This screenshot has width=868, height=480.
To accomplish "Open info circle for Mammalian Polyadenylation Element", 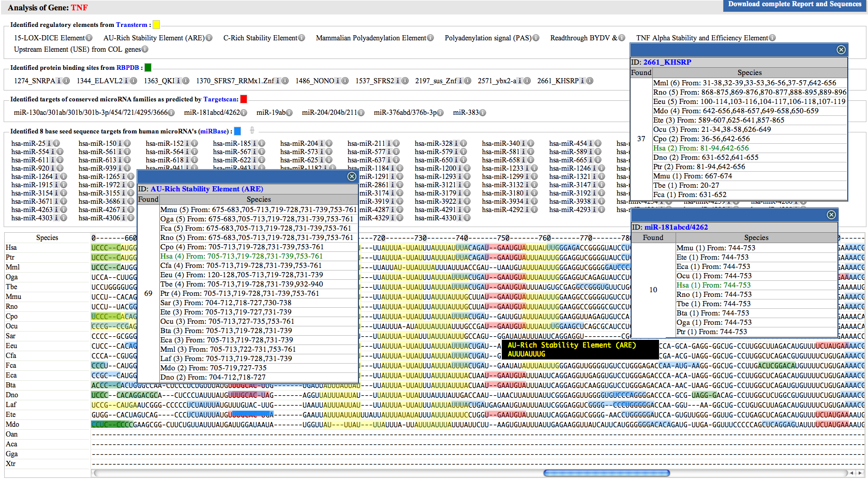I will click(430, 38).
